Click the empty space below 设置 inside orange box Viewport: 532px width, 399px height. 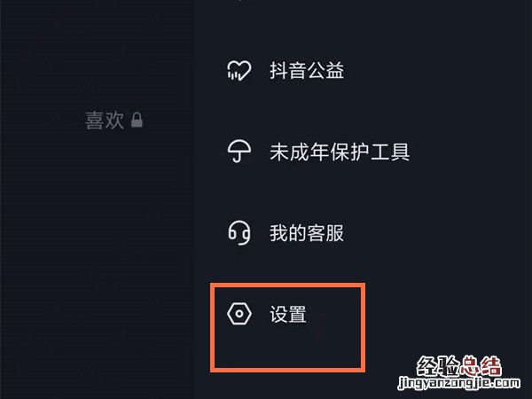coord(287,348)
